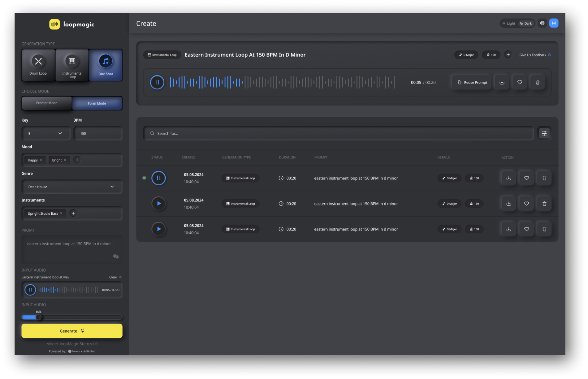Delete the third row loop
The image size is (588, 379).
544,229
